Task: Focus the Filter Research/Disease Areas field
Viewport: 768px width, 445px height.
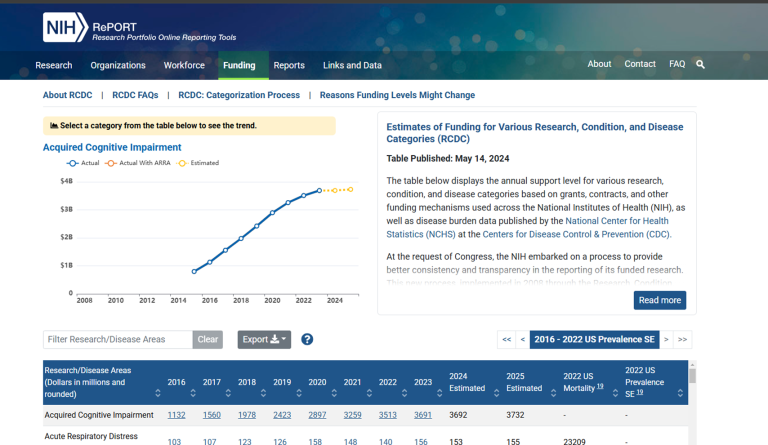Action: 118,339
